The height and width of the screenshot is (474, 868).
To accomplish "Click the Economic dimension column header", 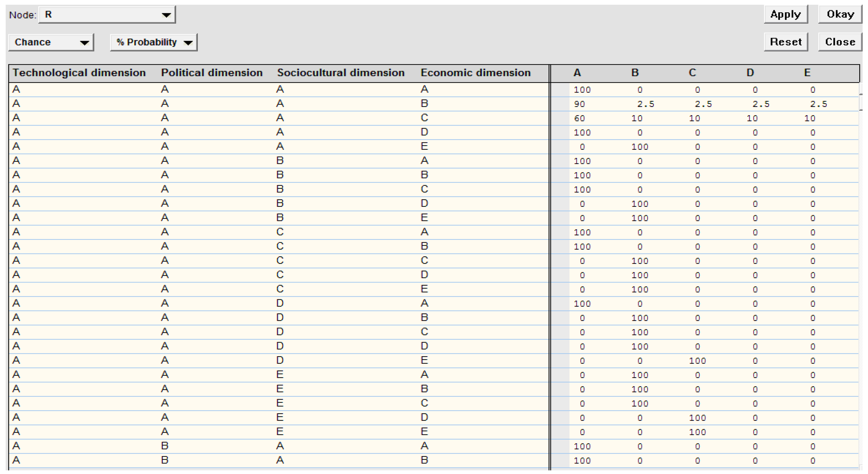I will [475, 73].
